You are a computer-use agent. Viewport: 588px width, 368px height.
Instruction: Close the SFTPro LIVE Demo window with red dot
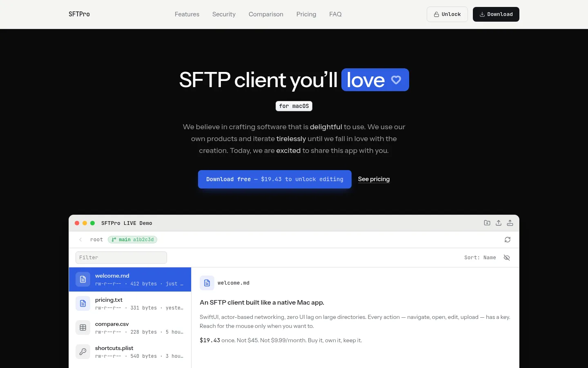tap(77, 223)
